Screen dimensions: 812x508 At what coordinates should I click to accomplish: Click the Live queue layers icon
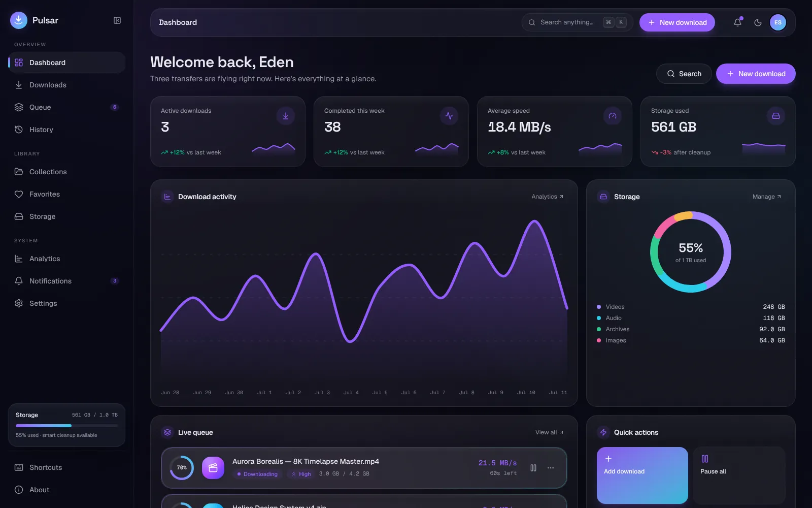click(167, 432)
